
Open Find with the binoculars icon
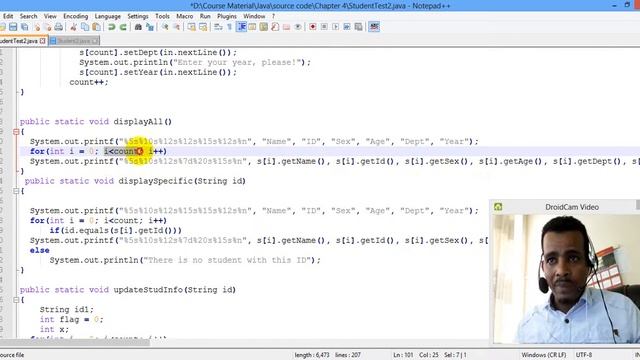click(138, 27)
